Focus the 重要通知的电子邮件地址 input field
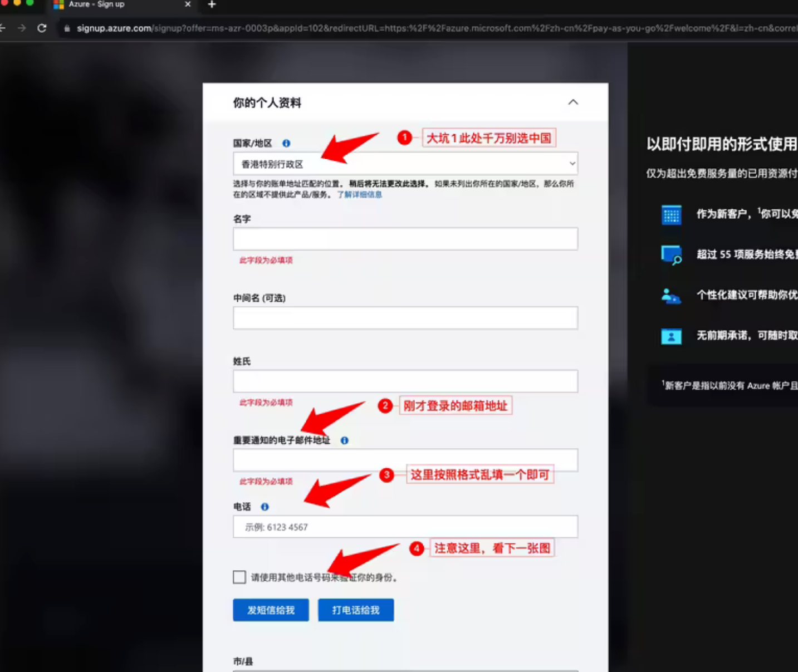Image resolution: width=798 pixels, height=672 pixels. click(405, 460)
